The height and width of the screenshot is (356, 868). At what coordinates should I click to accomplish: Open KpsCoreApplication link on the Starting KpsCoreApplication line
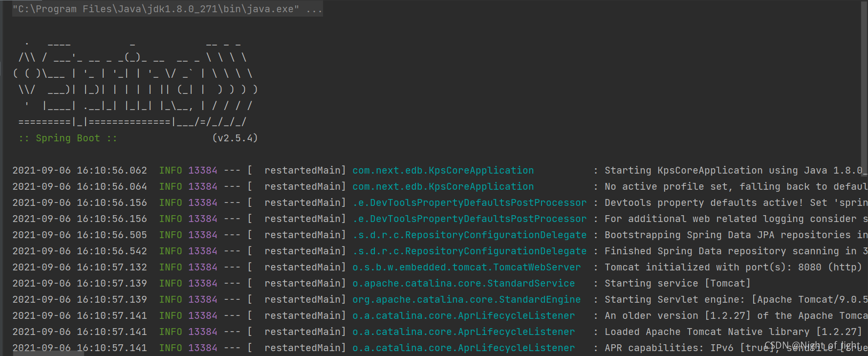443,170
